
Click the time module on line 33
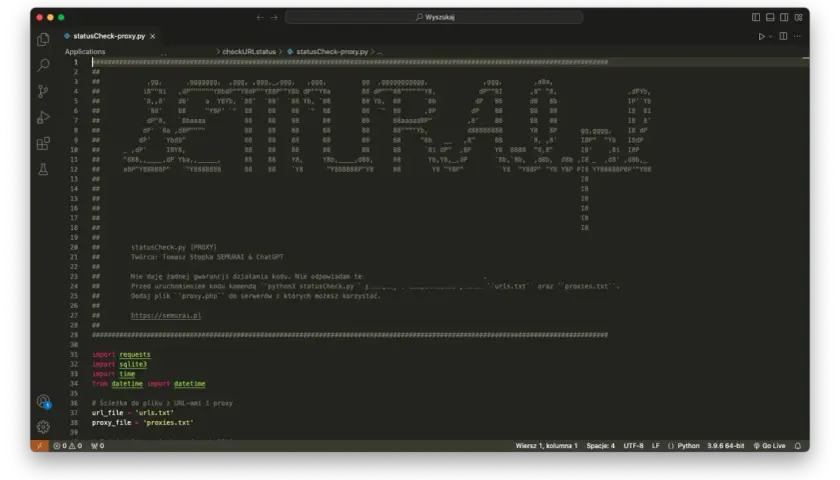[128, 374]
